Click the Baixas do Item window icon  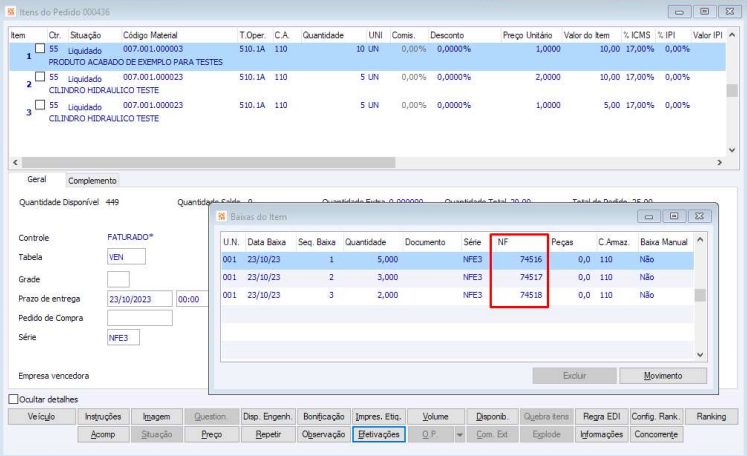pyautogui.click(x=222, y=217)
